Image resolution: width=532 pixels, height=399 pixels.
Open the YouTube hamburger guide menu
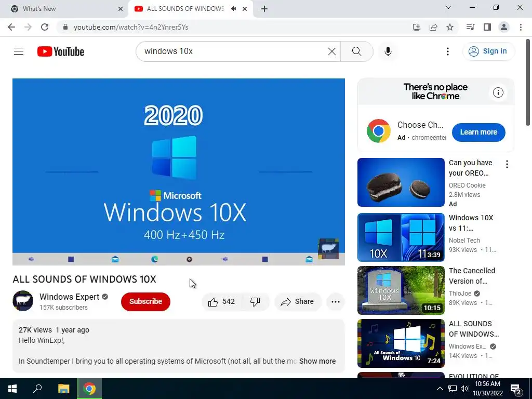(x=19, y=51)
